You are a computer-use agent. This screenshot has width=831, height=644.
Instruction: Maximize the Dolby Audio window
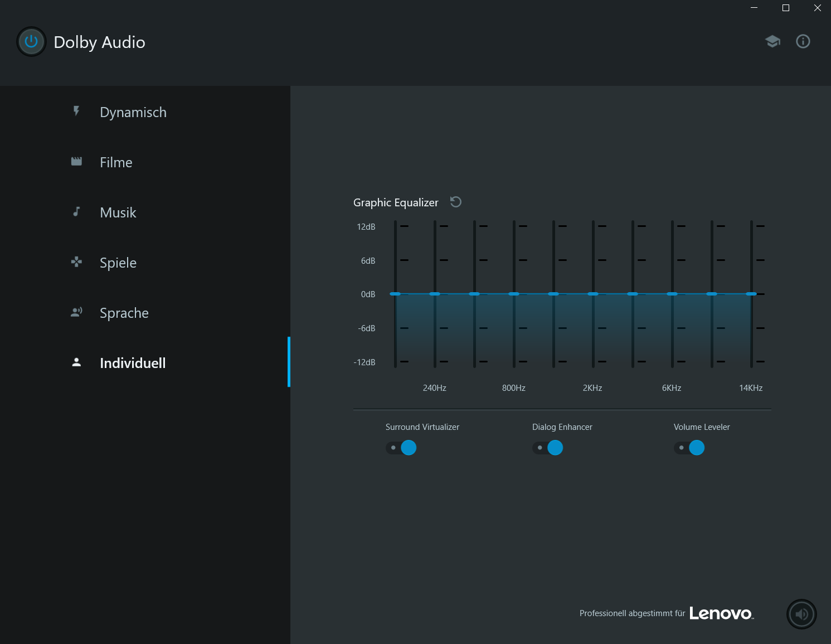786,8
